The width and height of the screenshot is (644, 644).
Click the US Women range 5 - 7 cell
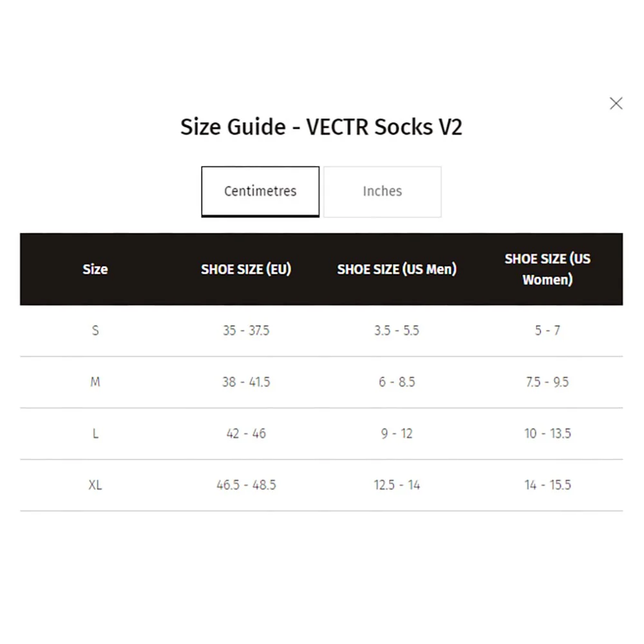[x=547, y=330]
